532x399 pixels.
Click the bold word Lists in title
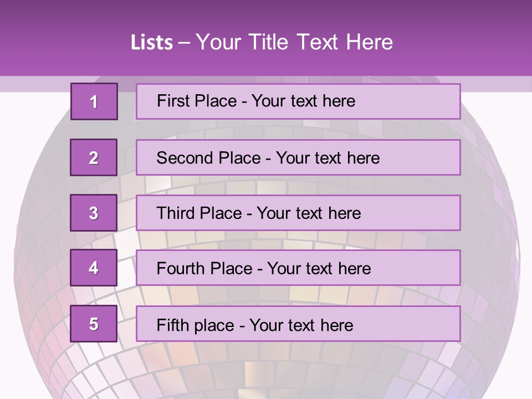pos(152,42)
